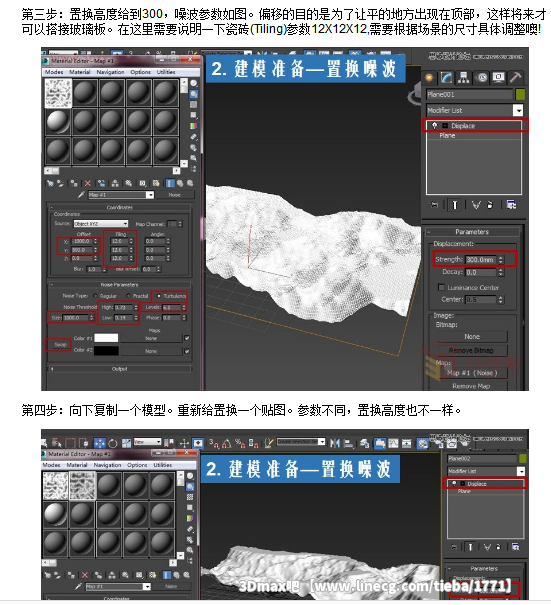Click Pin Stack icon below Plane001 modifier stack

point(434,205)
